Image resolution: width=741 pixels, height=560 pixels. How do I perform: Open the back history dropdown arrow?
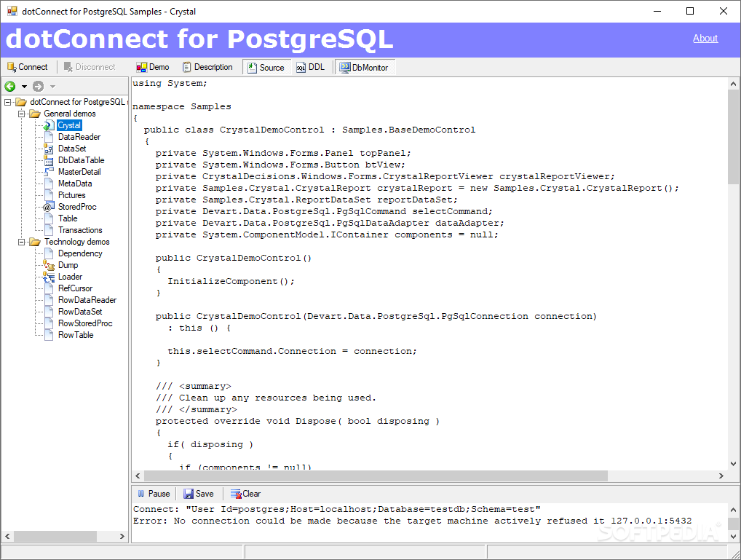[x=24, y=87]
